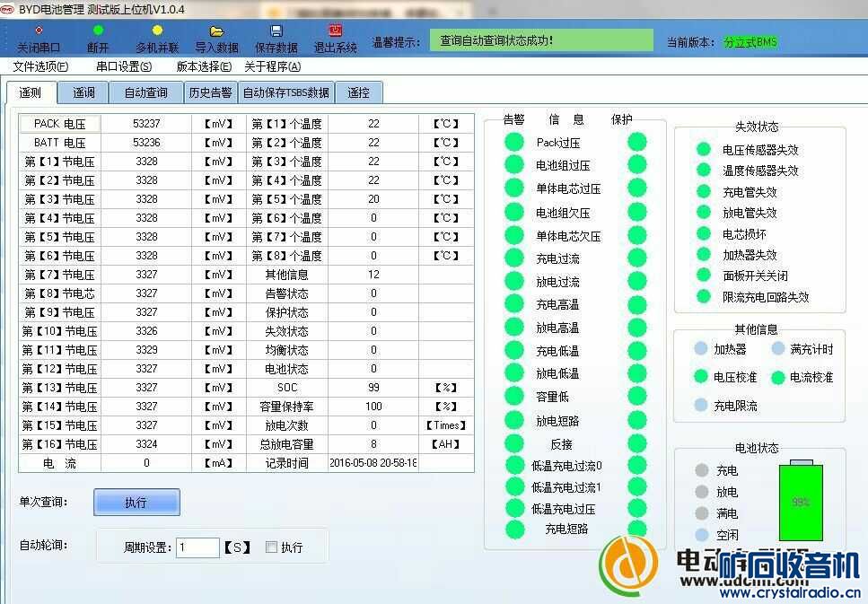Click 单体电芯过压 alarm indicator light

pos(514,188)
